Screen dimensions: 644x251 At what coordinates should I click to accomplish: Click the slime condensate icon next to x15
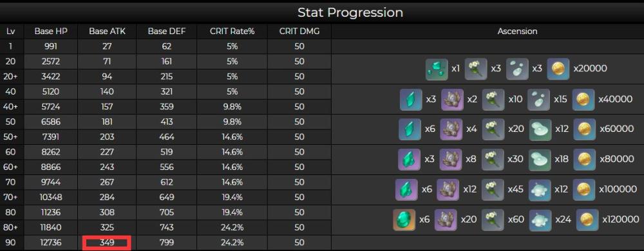(538, 100)
